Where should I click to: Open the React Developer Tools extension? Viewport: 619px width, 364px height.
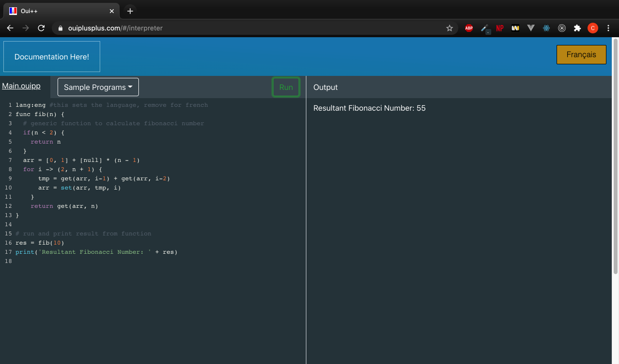546,28
